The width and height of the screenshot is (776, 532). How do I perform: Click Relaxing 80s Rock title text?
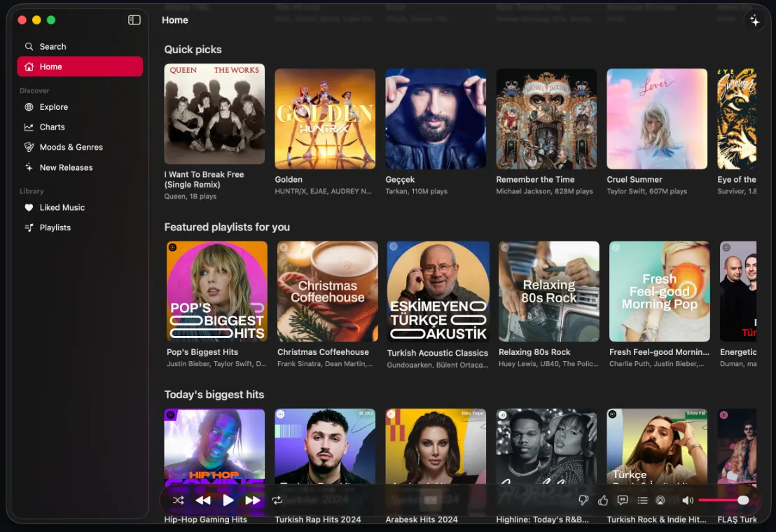tap(534, 352)
